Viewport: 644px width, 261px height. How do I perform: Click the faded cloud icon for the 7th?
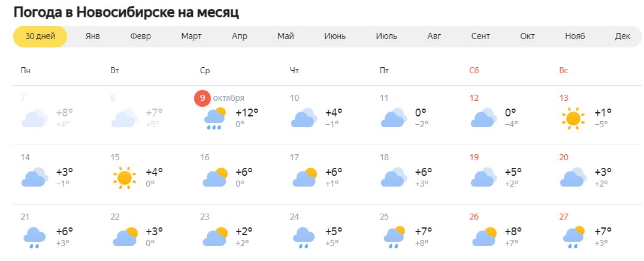coord(35,118)
